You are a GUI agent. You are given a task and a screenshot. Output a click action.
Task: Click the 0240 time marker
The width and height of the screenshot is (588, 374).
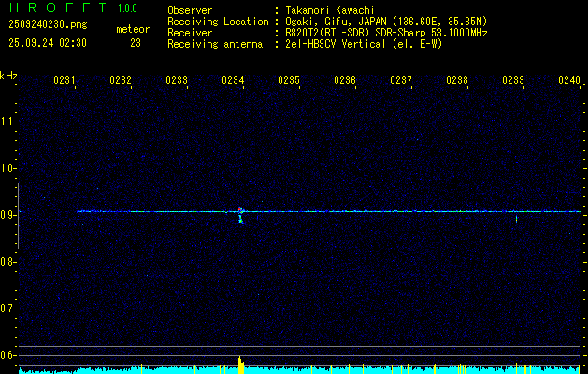(x=569, y=80)
